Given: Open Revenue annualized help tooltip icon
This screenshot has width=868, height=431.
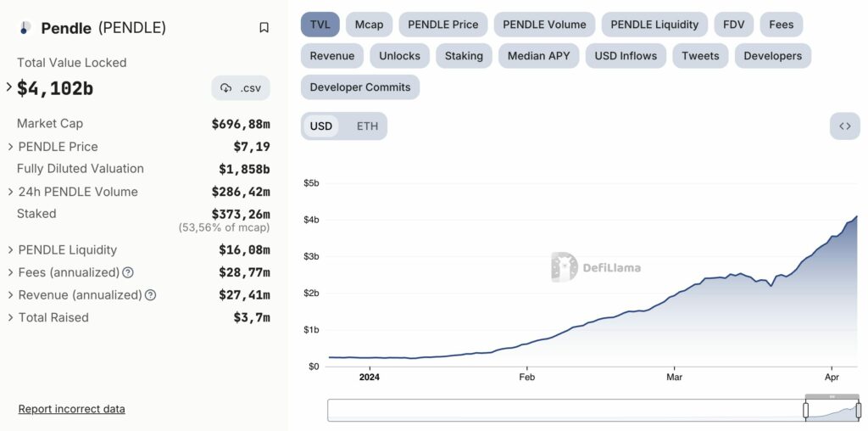Looking at the screenshot, I should (x=151, y=295).
